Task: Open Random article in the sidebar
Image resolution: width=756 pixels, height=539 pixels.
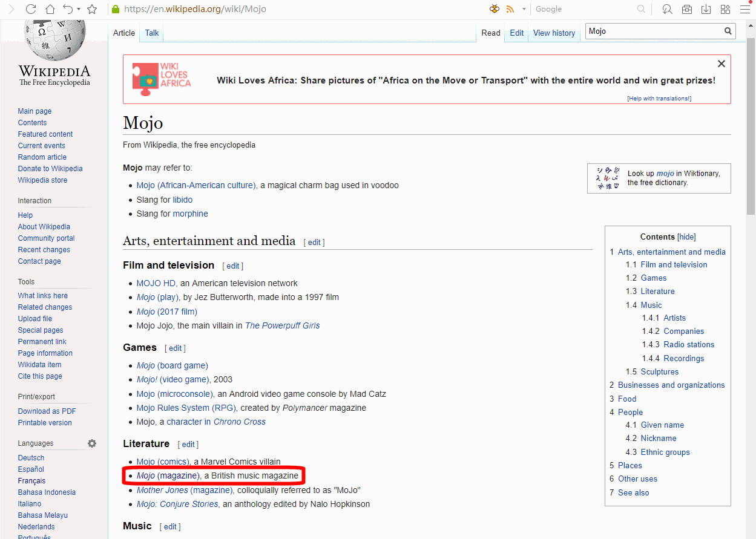Action: (42, 157)
